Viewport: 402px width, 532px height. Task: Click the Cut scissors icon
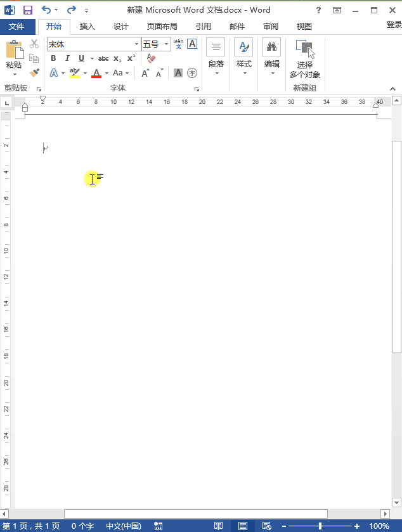[34, 44]
